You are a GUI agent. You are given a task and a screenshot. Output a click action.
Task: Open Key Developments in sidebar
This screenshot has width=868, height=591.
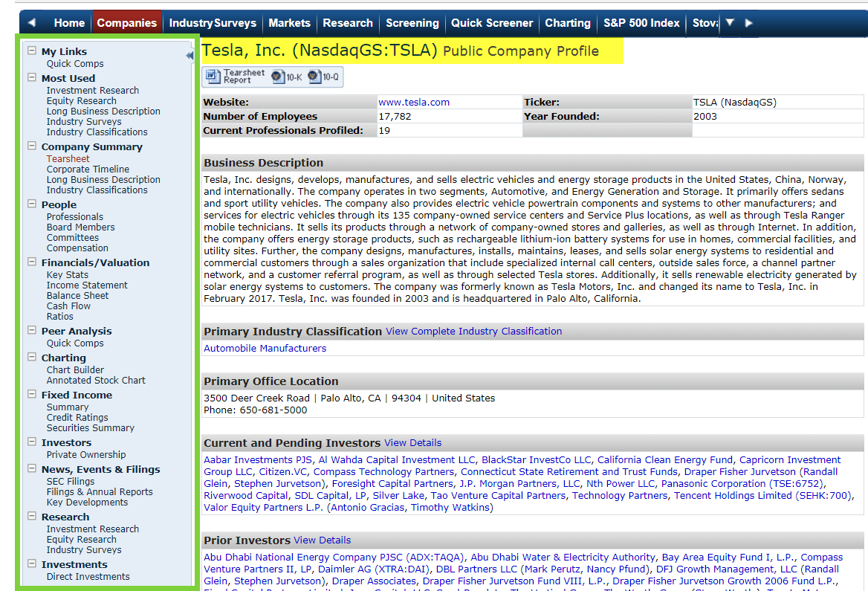click(x=87, y=503)
